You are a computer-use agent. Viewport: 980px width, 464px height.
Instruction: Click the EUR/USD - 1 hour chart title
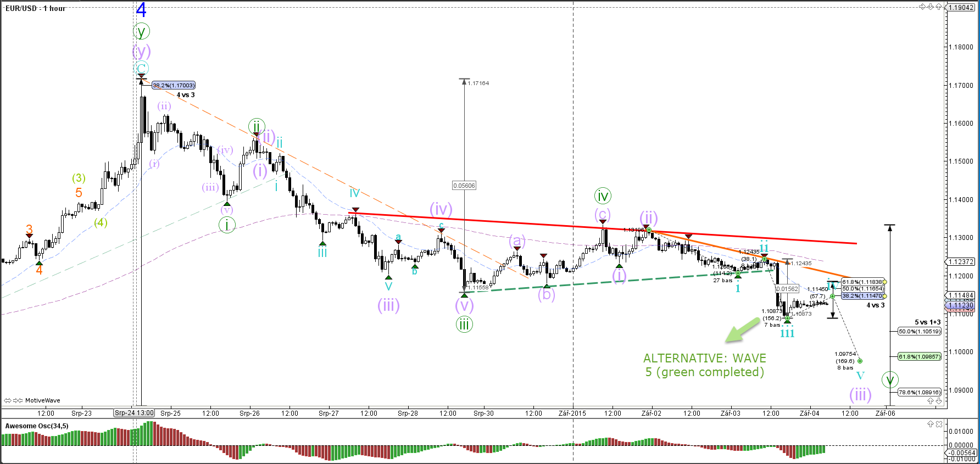[35, 8]
